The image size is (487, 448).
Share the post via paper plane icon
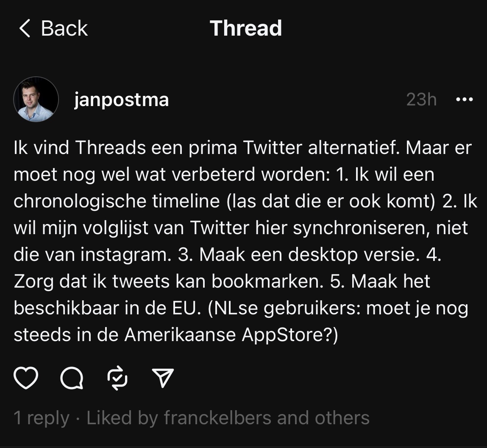(163, 378)
